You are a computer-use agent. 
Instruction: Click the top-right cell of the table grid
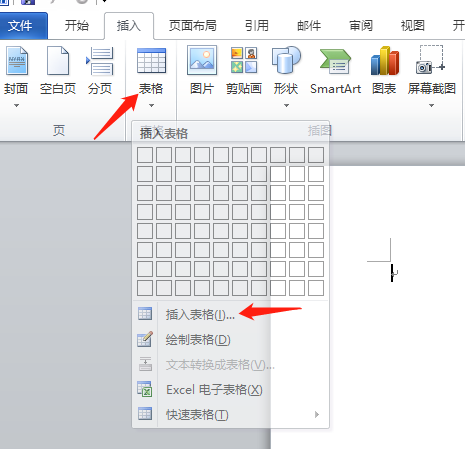(316, 155)
